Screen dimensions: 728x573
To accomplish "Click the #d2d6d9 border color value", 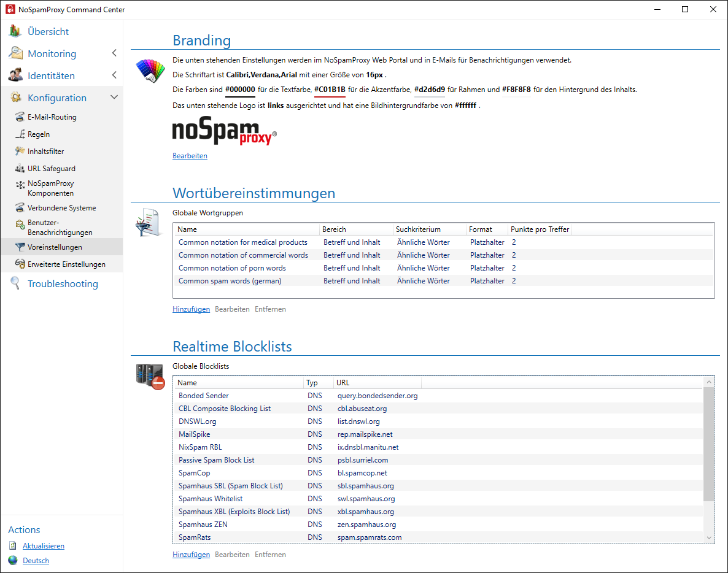I will click(430, 90).
